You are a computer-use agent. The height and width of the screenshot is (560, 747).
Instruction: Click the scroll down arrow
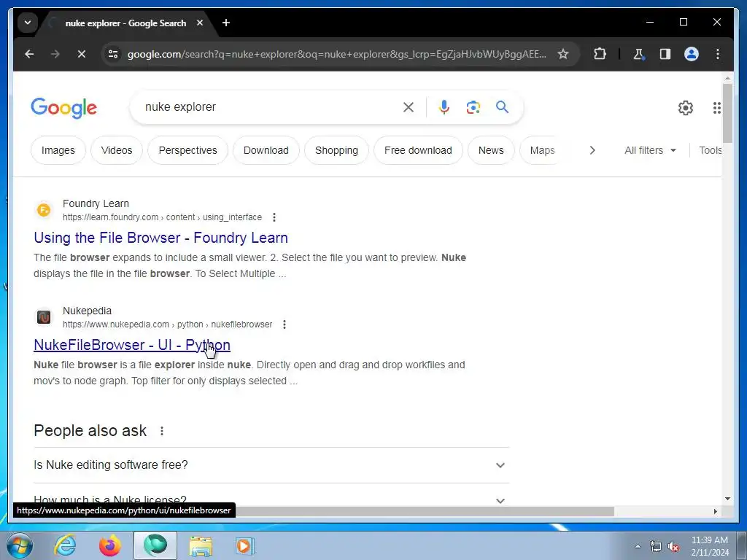point(727,499)
